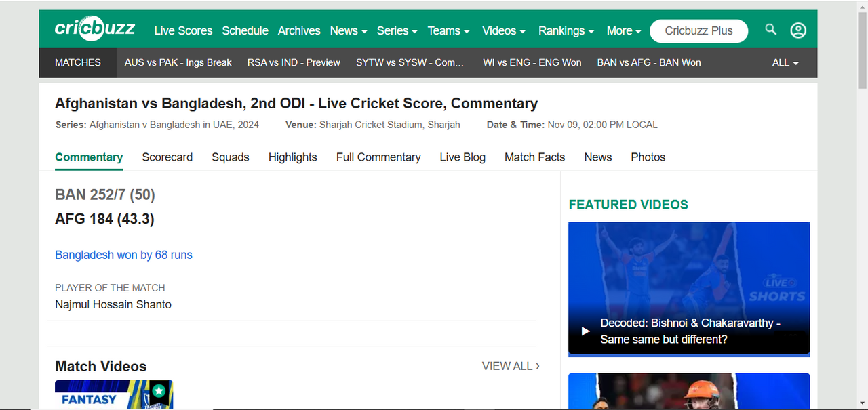Play the Bishnoi & Chakaravarthy video
868x410 pixels.
coord(689,289)
